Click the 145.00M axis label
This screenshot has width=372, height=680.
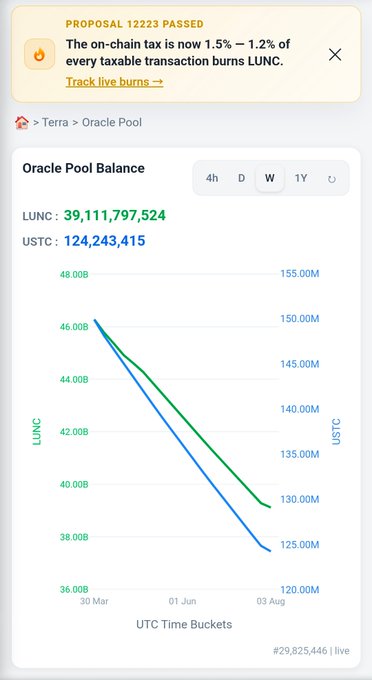300,364
